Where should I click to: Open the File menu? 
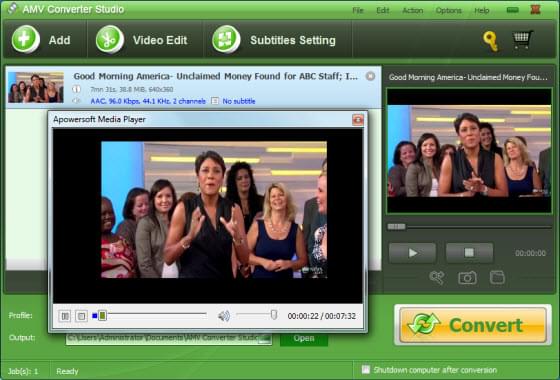point(358,10)
